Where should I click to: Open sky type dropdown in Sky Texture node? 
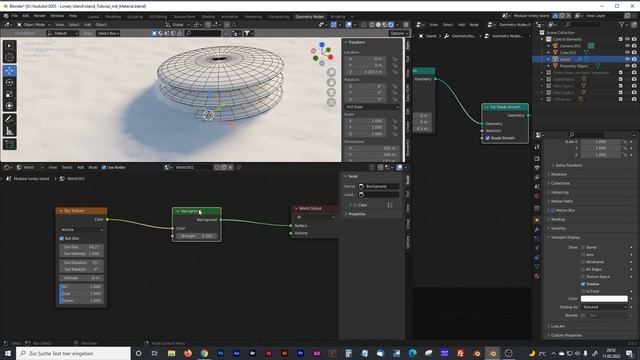pos(81,230)
